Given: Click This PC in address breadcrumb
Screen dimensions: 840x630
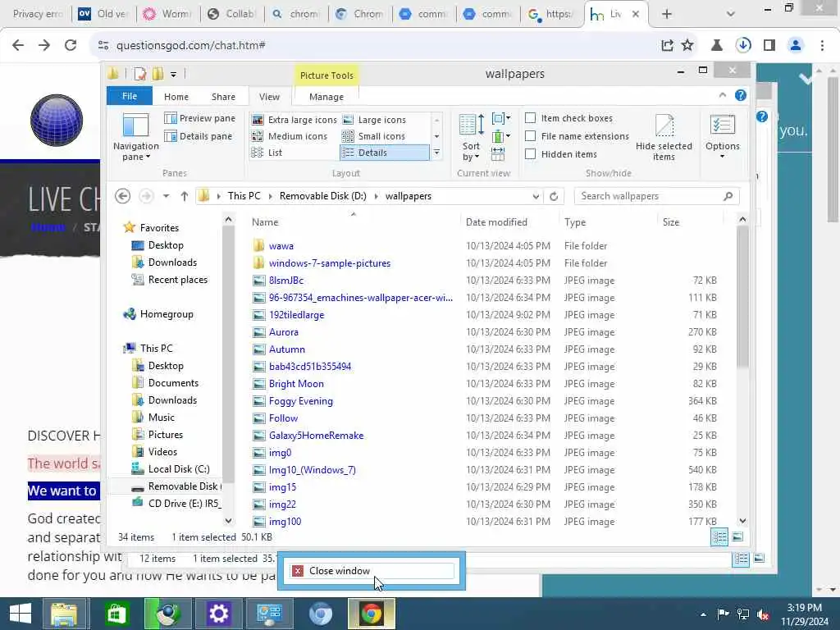Looking at the screenshot, I should (x=244, y=196).
